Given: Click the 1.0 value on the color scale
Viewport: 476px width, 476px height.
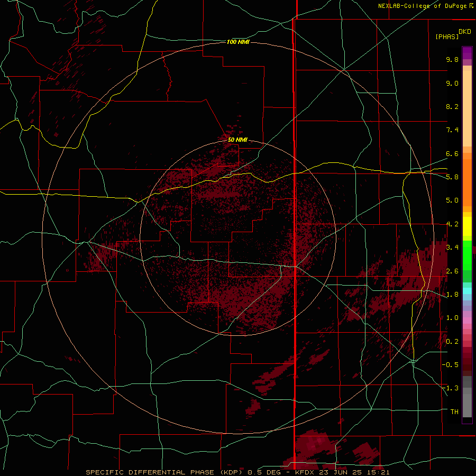Looking at the screenshot, I should [x=452, y=318].
